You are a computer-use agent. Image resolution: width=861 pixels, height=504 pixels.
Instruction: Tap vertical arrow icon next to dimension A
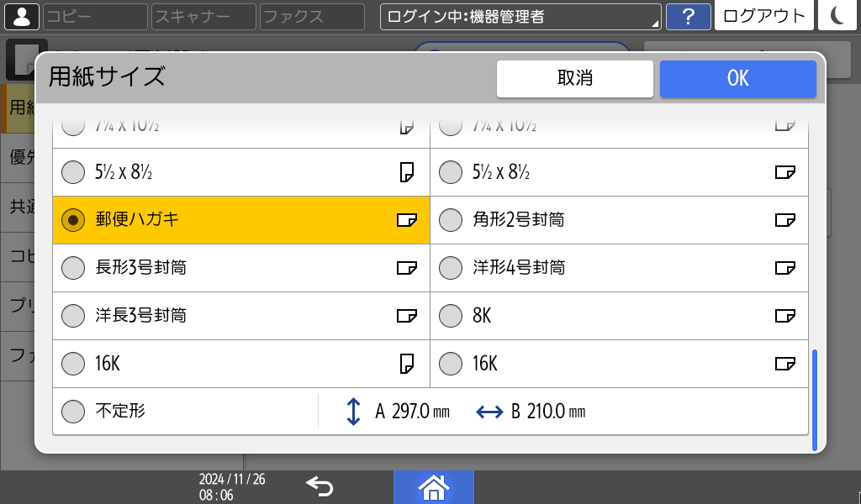353,411
